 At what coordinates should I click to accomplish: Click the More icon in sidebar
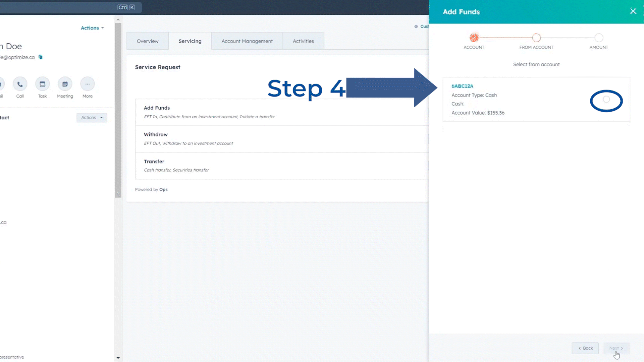(x=87, y=83)
